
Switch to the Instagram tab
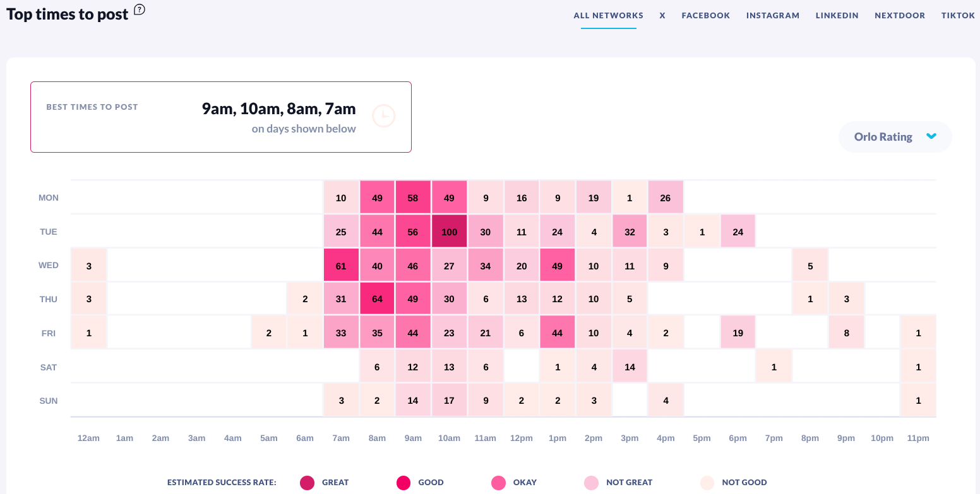[773, 16]
